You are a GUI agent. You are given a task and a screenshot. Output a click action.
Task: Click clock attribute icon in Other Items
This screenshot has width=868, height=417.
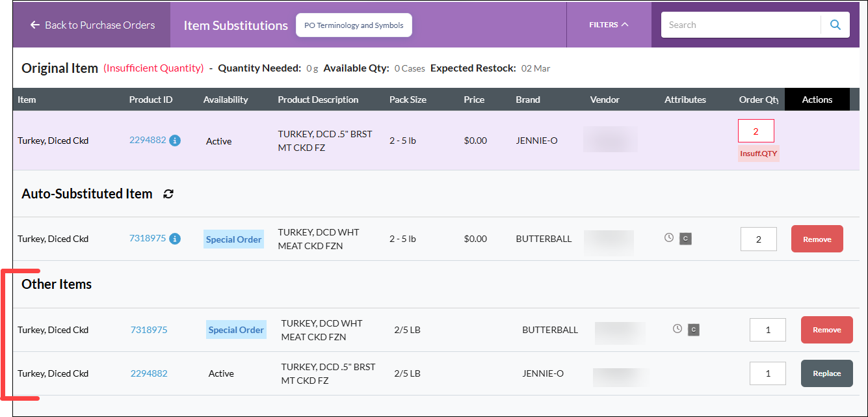[677, 329]
